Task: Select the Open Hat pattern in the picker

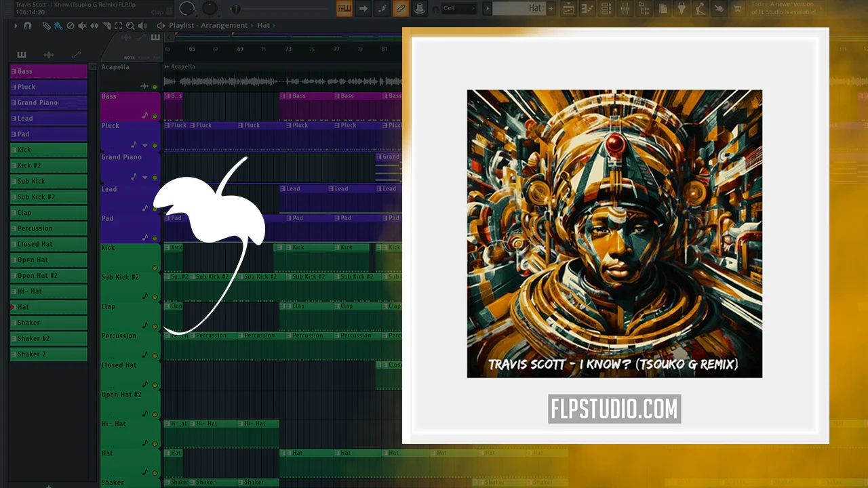Action: click(x=48, y=260)
